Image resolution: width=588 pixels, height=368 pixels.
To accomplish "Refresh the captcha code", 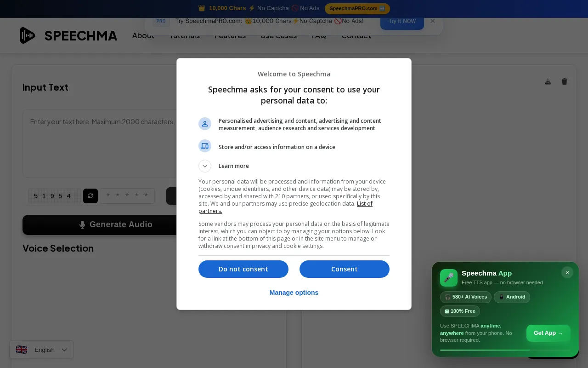I will click(x=90, y=196).
